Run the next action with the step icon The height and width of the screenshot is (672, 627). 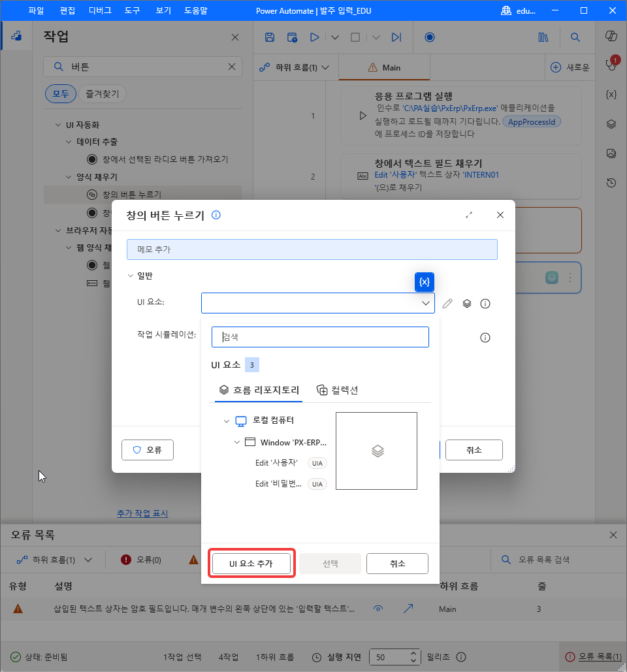click(396, 37)
